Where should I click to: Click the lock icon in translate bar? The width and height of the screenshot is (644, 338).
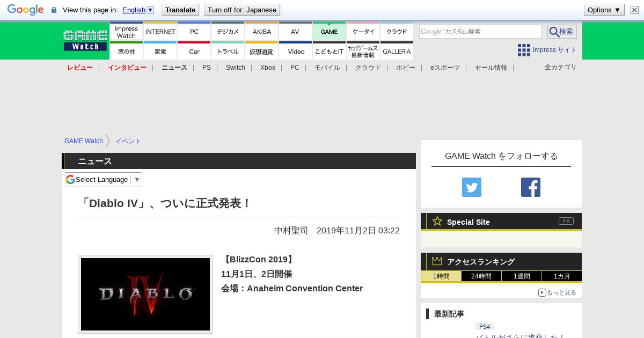click(x=54, y=10)
